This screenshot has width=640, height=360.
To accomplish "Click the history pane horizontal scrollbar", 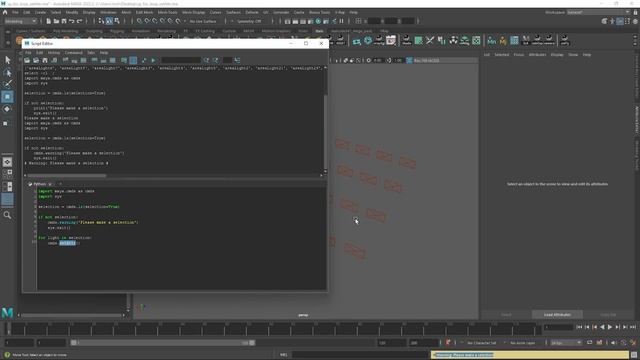I will (67, 176).
